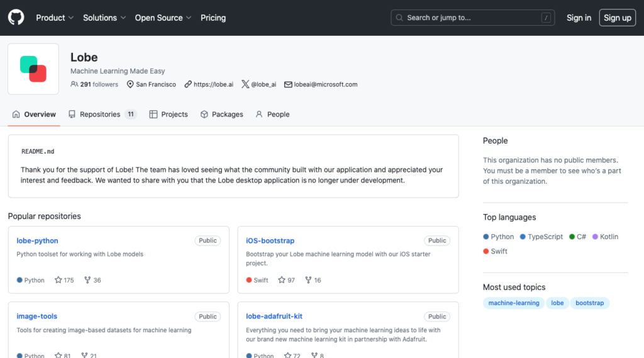Viewport: 644px width, 358px height.
Task: Open the lobe-adafruit-kit repository
Action: (274, 316)
